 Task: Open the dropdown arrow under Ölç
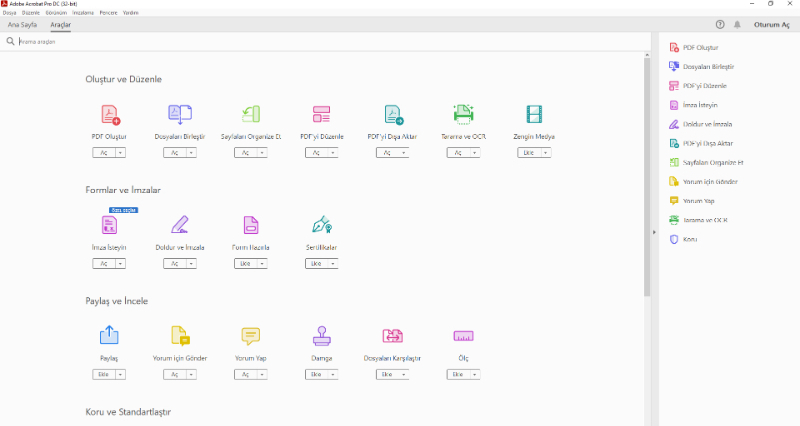474,374
